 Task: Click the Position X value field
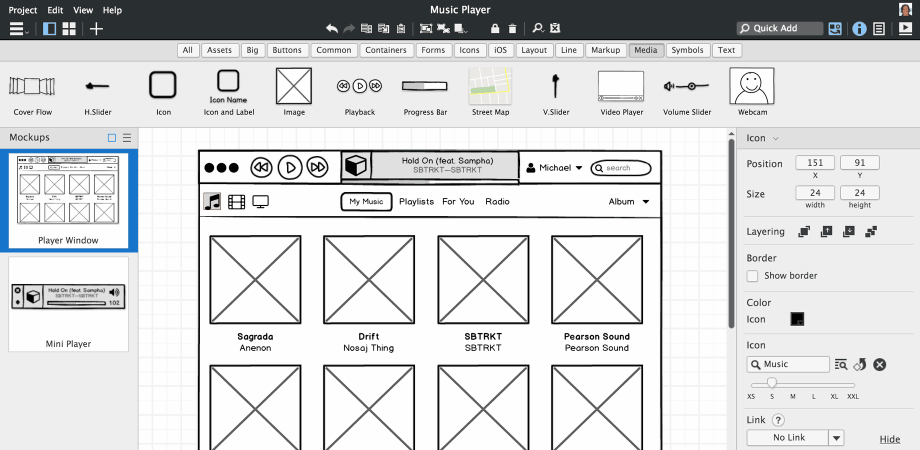[x=815, y=163]
